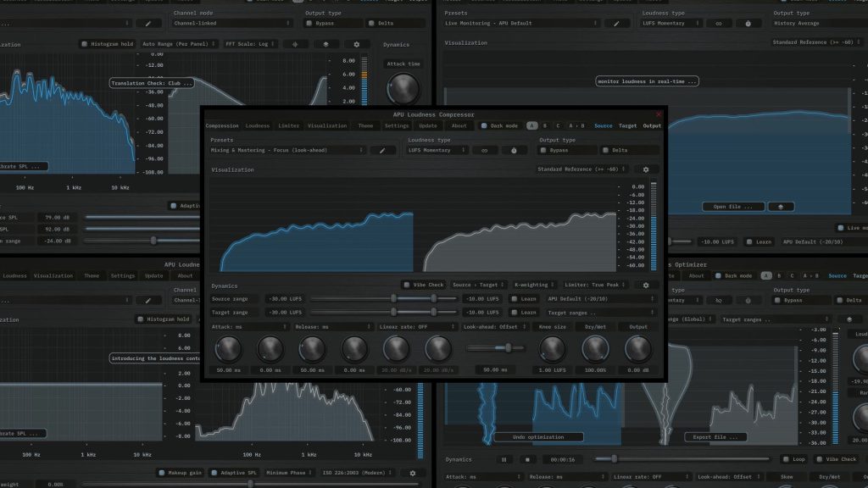The image size is (868, 488).
Task: Switch to the Compression tab
Action: (x=221, y=125)
